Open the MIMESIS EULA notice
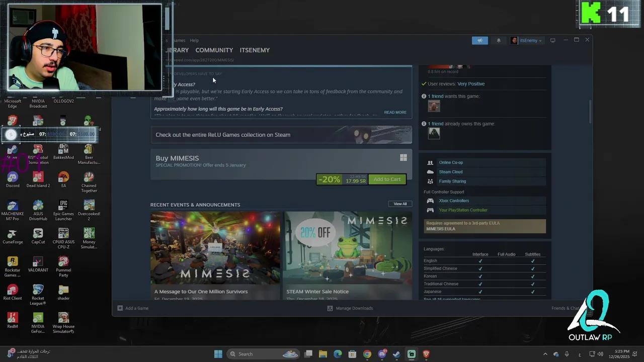This screenshot has width=644, height=362. (x=485, y=226)
